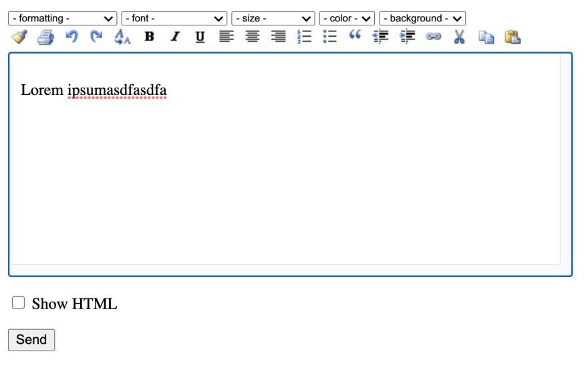Click the Send button
This screenshot has height=374, width=588.
pyautogui.click(x=31, y=340)
